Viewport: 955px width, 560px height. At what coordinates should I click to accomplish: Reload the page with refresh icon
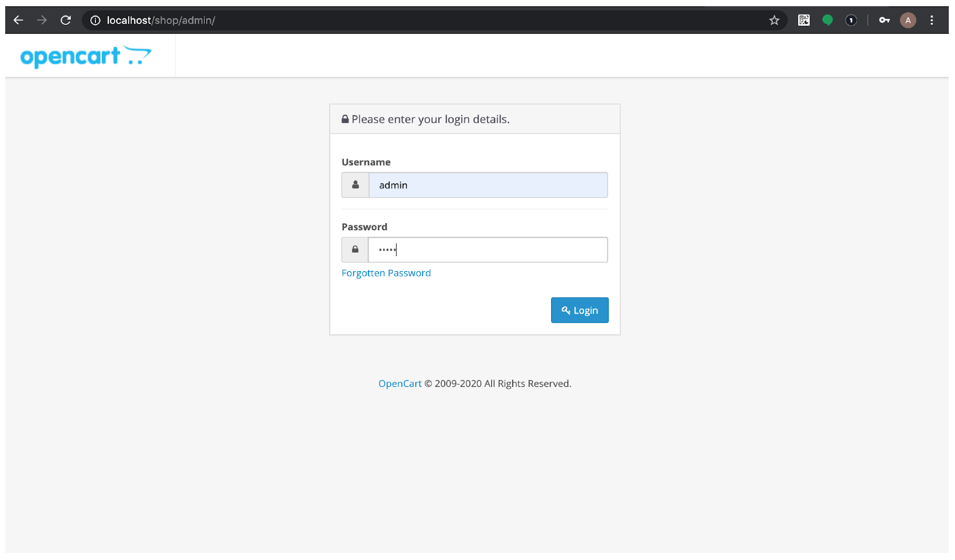tap(66, 20)
